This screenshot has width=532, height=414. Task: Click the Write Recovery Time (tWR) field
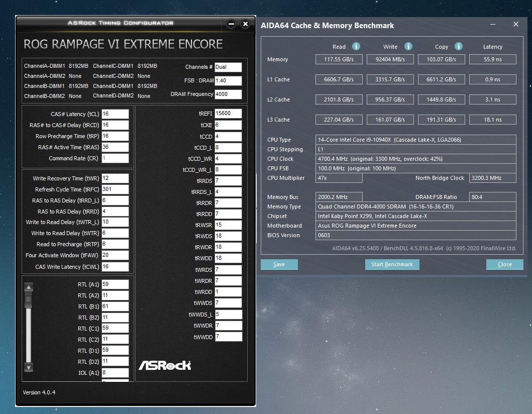pos(116,178)
